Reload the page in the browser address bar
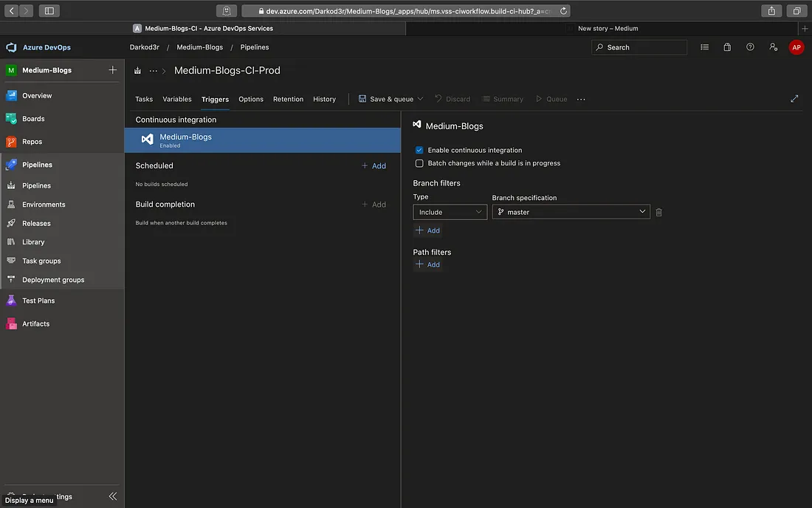This screenshot has height=508, width=812. click(x=563, y=11)
